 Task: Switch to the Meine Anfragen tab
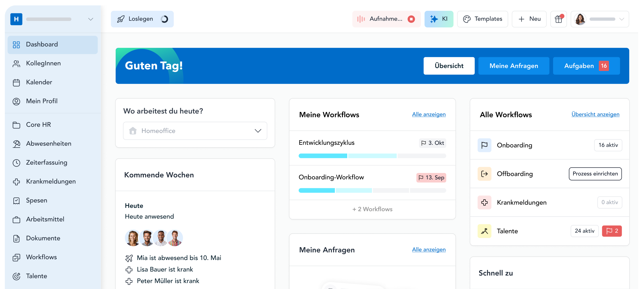(514, 66)
